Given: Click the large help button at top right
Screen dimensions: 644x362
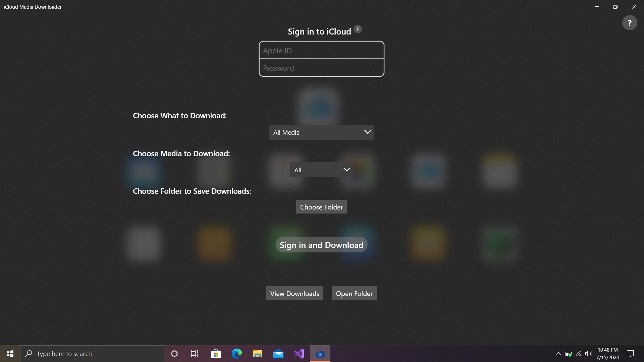Looking at the screenshot, I should [629, 23].
